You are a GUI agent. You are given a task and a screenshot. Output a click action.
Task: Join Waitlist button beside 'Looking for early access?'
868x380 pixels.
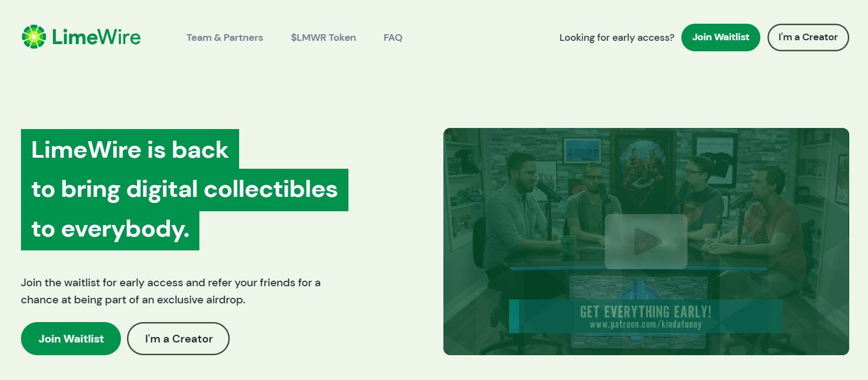[721, 38]
